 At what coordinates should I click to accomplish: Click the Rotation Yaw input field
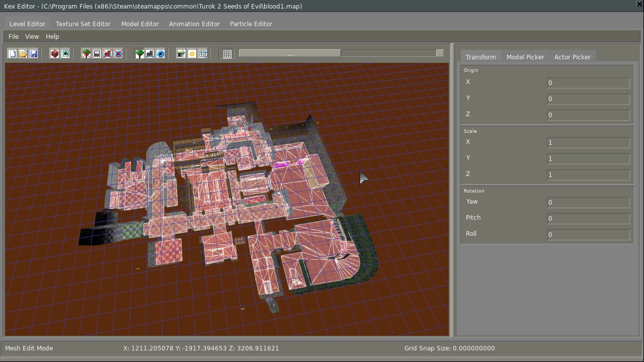point(588,203)
